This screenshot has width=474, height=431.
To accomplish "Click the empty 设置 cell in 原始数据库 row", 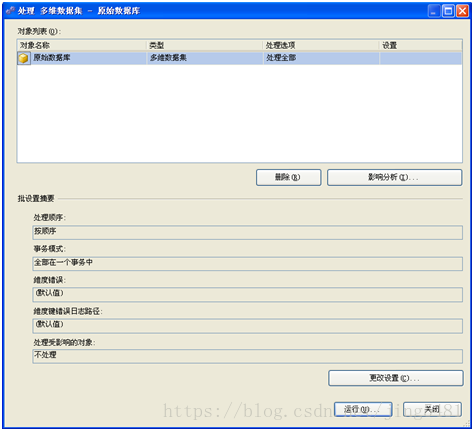I will pos(421,58).
